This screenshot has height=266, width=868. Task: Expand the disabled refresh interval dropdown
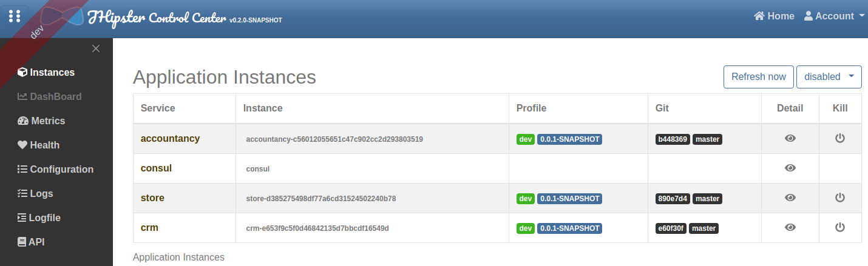coord(829,77)
